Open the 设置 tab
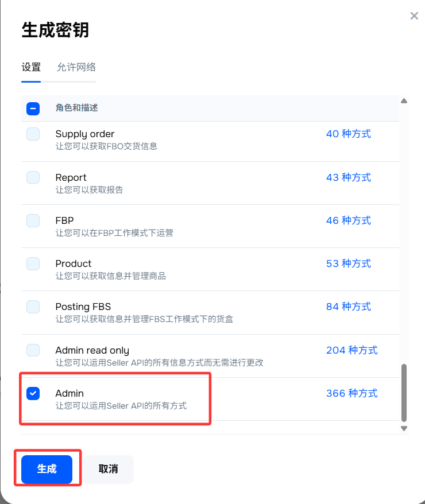The height and width of the screenshot is (504, 425). coord(31,67)
